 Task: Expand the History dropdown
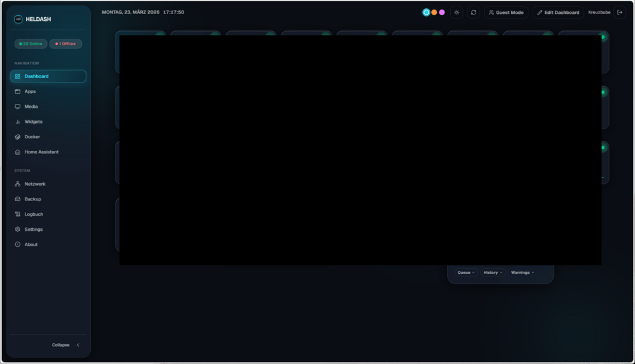pyautogui.click(x=493, y=273)
